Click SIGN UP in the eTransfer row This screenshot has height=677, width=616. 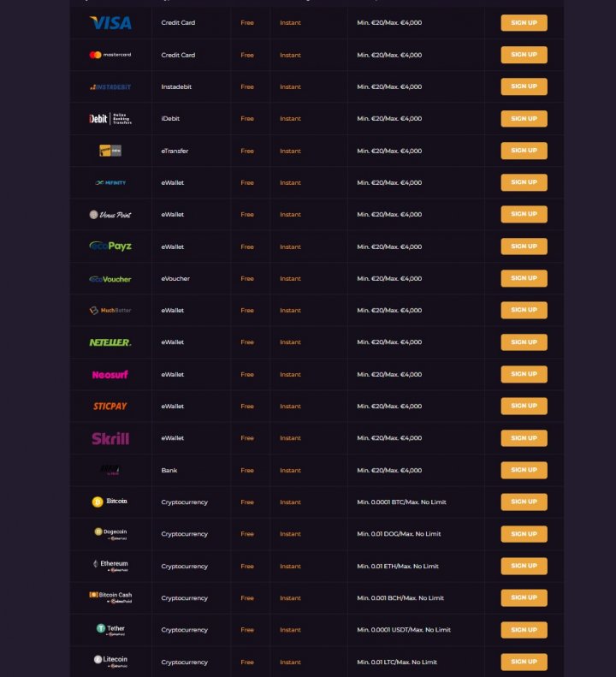coord(524,151)
